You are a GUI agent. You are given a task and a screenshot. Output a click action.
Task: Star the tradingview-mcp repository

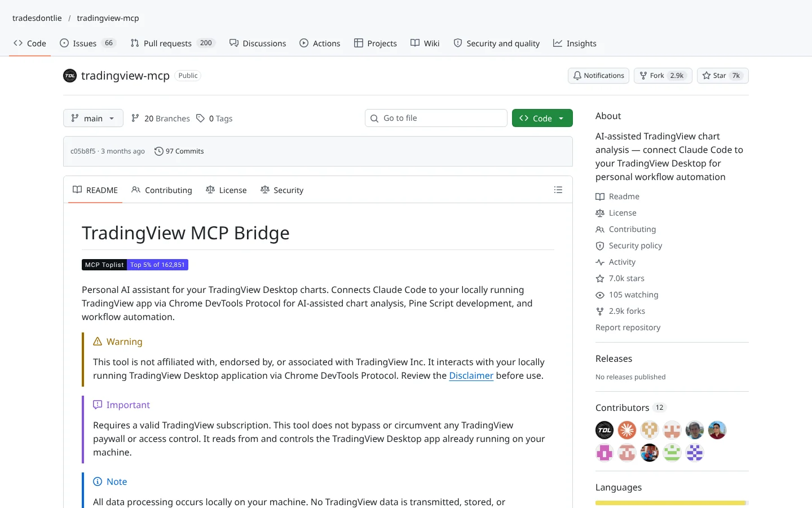tap(722, 76)
